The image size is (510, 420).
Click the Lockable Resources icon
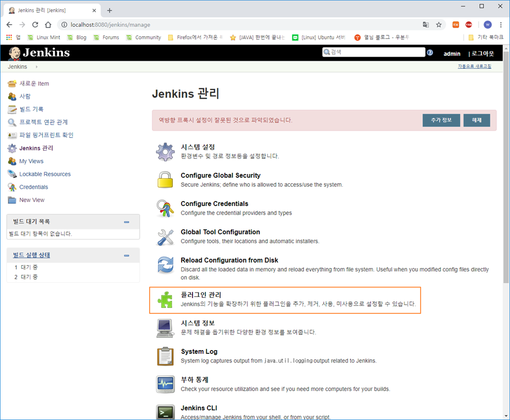(x=12, y=174)
